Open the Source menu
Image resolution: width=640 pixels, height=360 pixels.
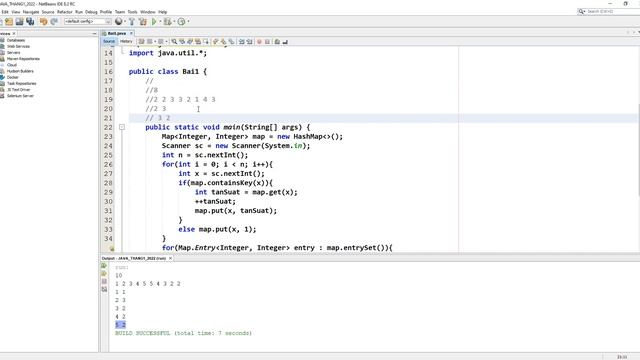(x=48, y=12)
